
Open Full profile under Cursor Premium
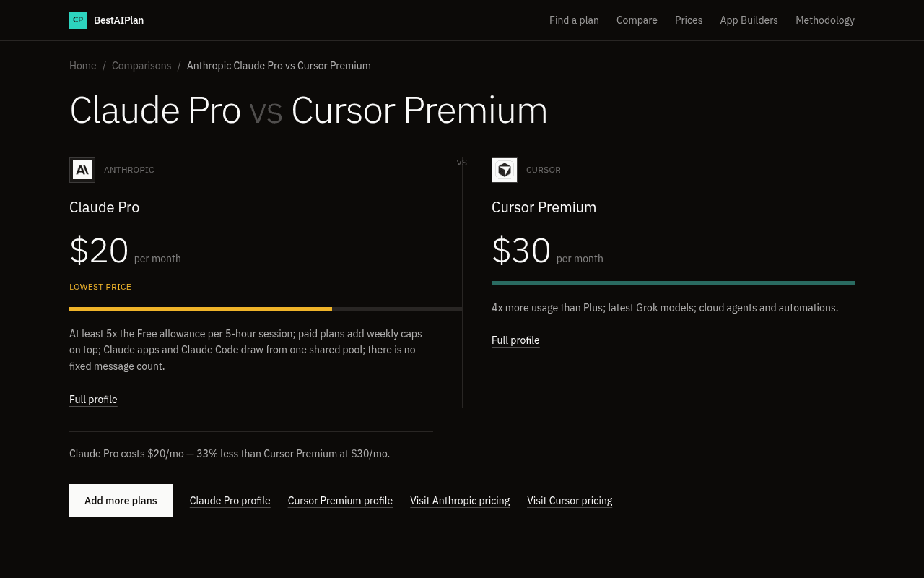tap(515, 340)
